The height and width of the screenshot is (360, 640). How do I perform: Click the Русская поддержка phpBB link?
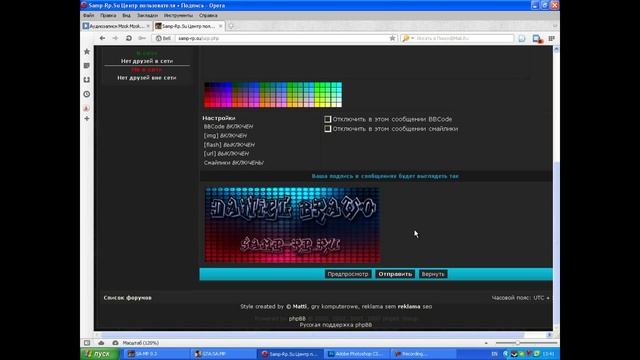coord(336,325)
